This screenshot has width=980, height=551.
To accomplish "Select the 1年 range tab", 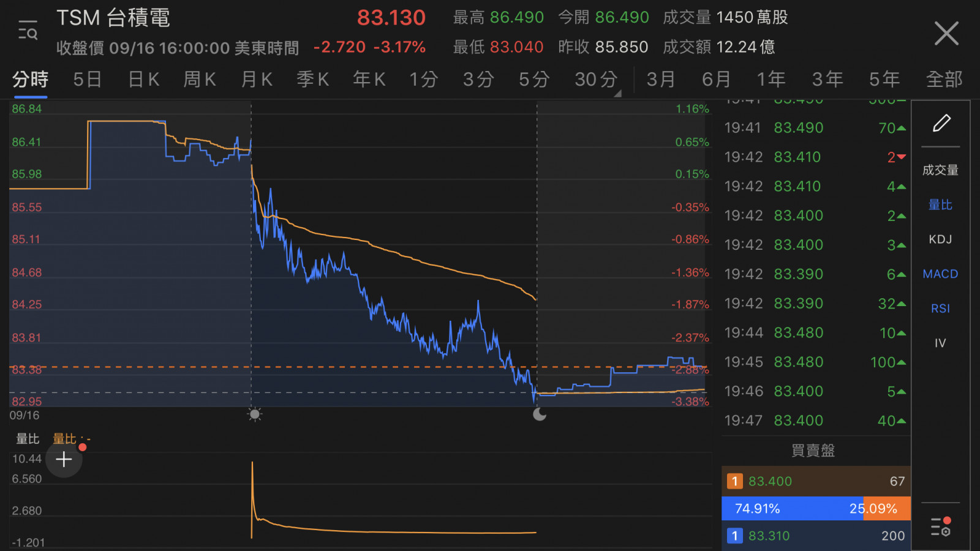I will click(771, 80).
